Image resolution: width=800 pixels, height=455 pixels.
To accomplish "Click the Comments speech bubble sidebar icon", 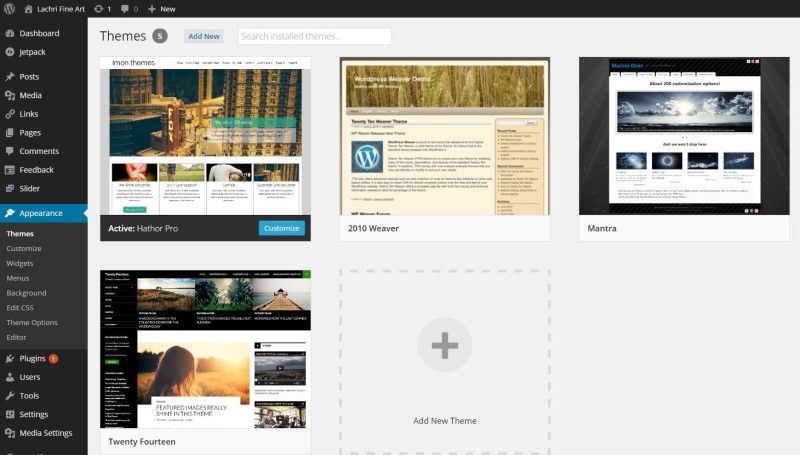I will click(x=10, y=151).
